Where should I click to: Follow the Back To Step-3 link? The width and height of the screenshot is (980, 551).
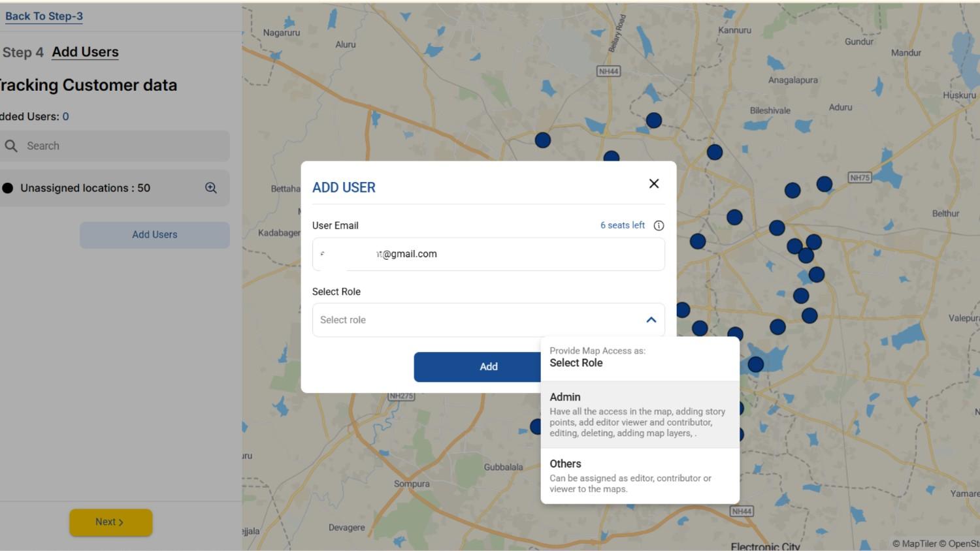pyautogui.click(x=44, y=16)
